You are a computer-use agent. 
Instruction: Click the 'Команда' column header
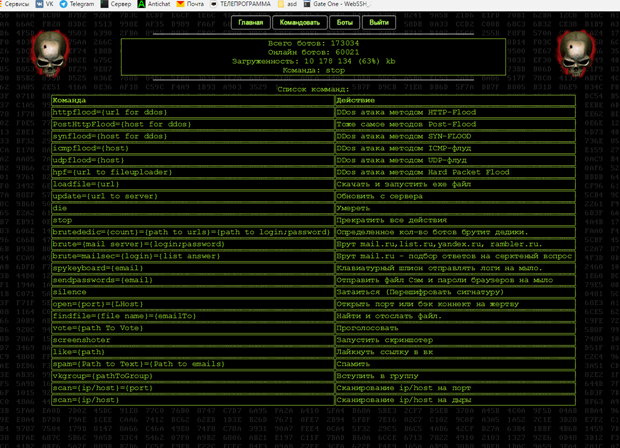point(193,100)
